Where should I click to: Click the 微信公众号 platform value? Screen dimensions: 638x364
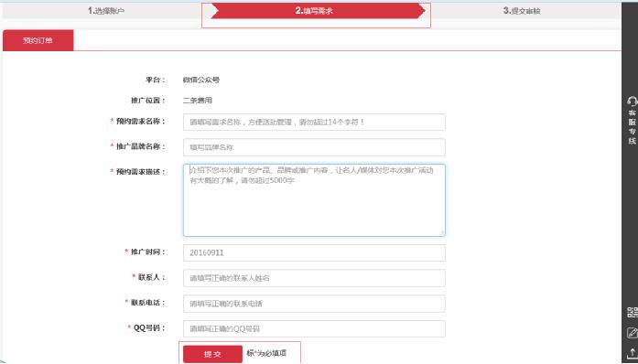pyautogui.click(x=201, y=80)
